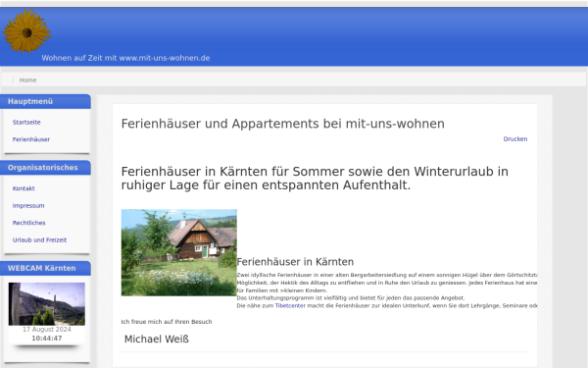The image size is (588, 368).
Task: Click the holiday house photo
Action: click(x=179, y=252)
